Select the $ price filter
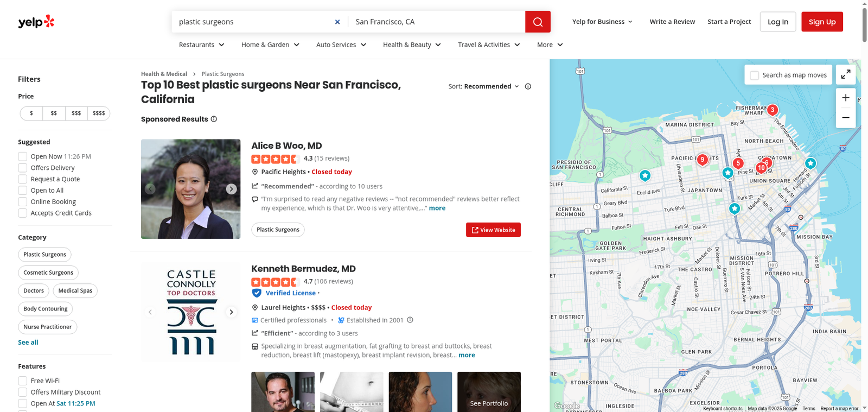This screenshot has height=412, width=868. [x=31, y=113]
